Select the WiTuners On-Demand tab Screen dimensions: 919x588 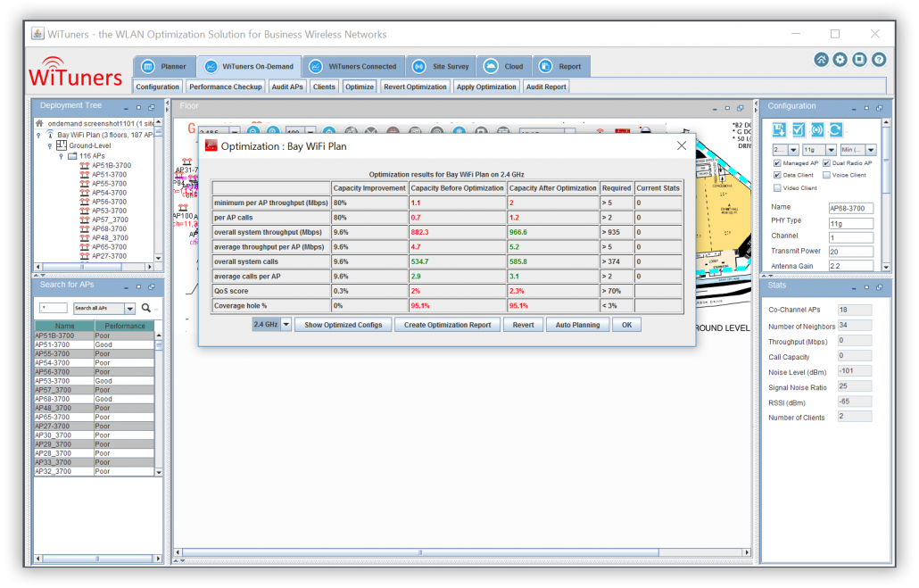[x=249, y=66]
